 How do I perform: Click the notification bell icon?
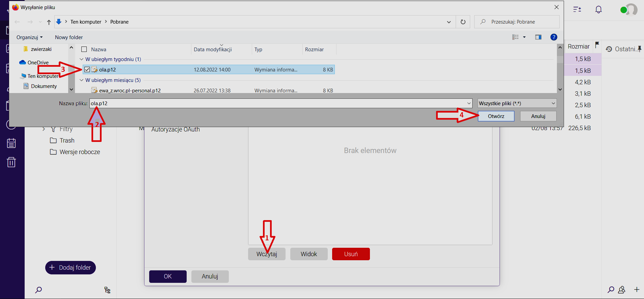[x=598, y=9]
